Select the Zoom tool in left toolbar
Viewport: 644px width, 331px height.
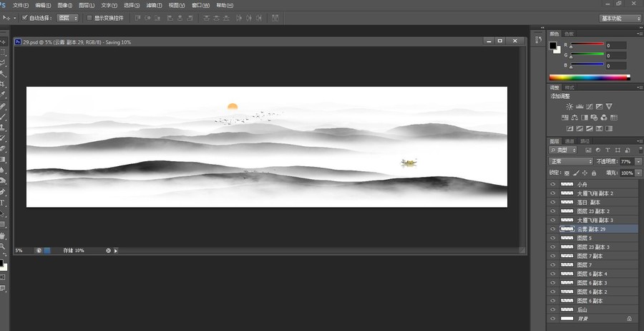[2, 246]
